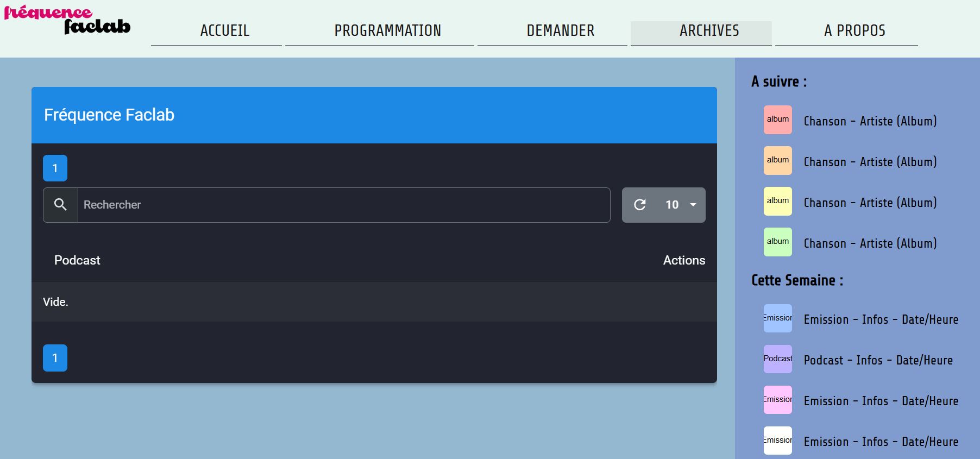Go to the ACCUEIL menu item
Screen dimensions: 980x459
tap(225, 31)
